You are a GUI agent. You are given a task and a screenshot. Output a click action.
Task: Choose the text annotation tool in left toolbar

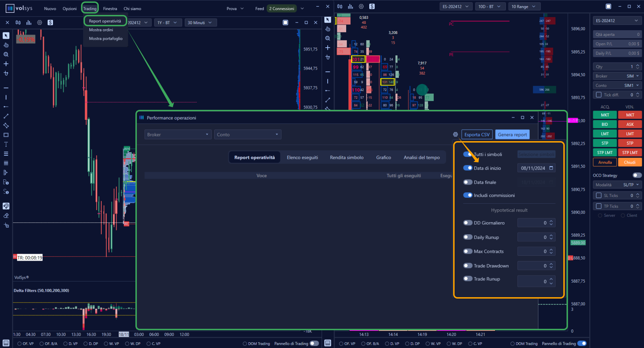coord(6,144)
